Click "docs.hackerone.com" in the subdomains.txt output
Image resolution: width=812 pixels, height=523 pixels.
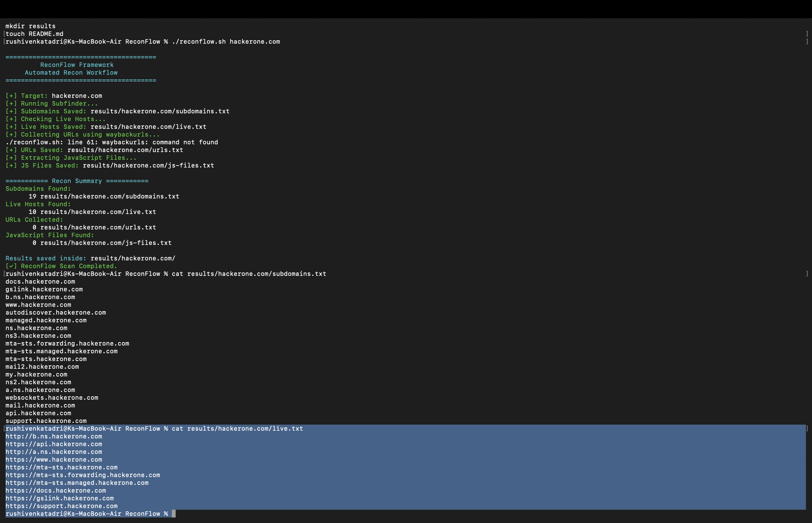[x=40, y=281]
